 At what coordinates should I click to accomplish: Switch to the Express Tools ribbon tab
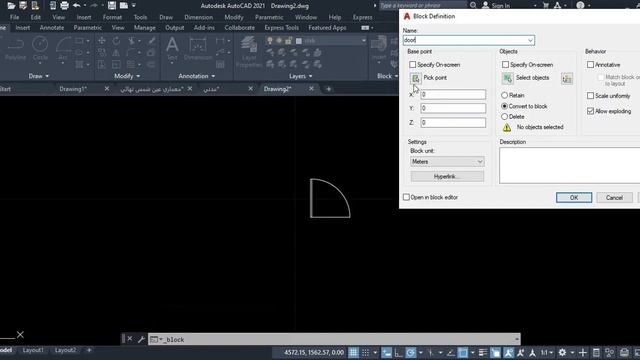click(282, 27)
